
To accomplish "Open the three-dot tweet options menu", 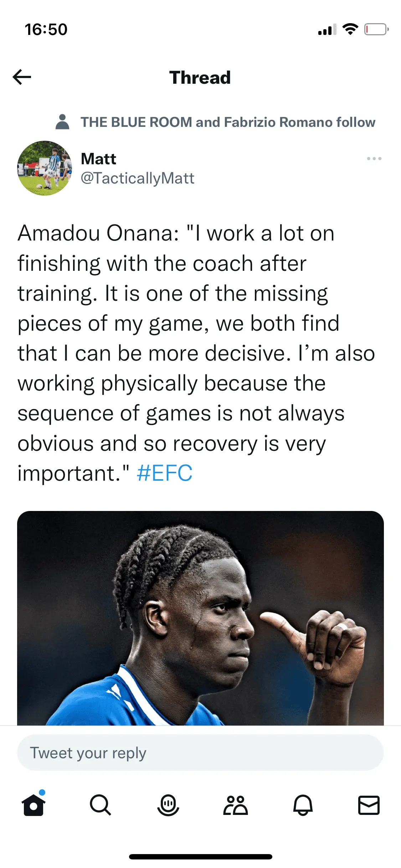I will (x=374, y=159).
